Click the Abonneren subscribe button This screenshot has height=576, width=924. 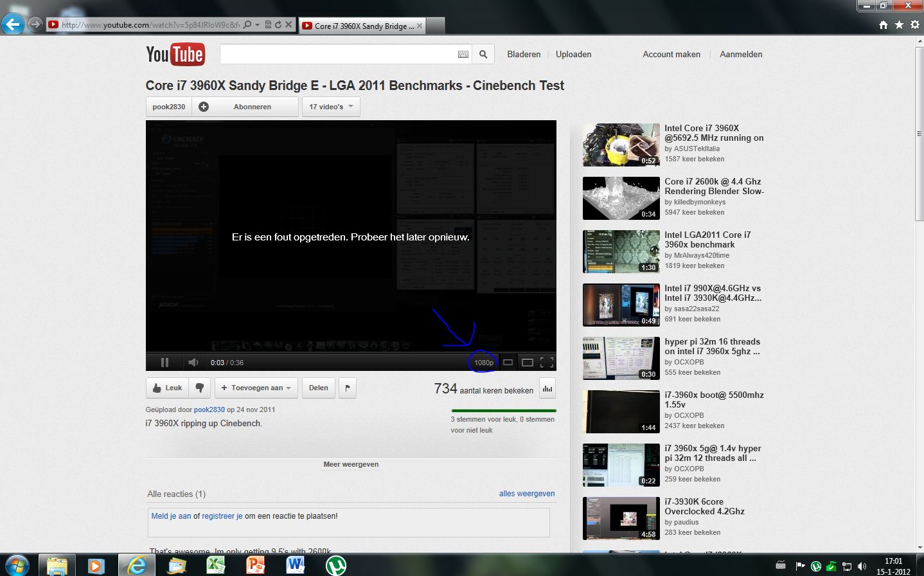tap(253, 107)
